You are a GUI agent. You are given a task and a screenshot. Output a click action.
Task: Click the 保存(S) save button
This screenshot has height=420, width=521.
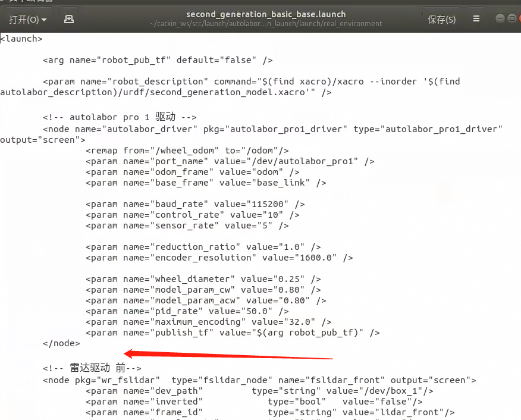441,20
